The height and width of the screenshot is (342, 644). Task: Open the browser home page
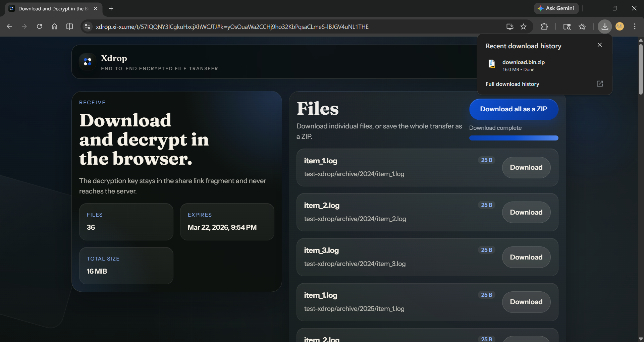click(54, 26)
